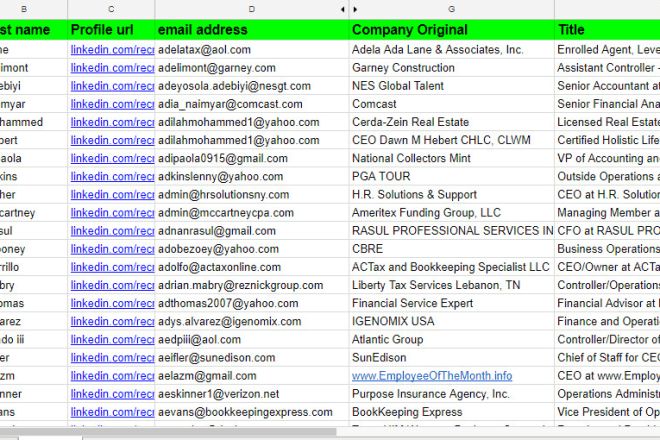Click the left hidden-columns arrow beside column D

(343, 9)
